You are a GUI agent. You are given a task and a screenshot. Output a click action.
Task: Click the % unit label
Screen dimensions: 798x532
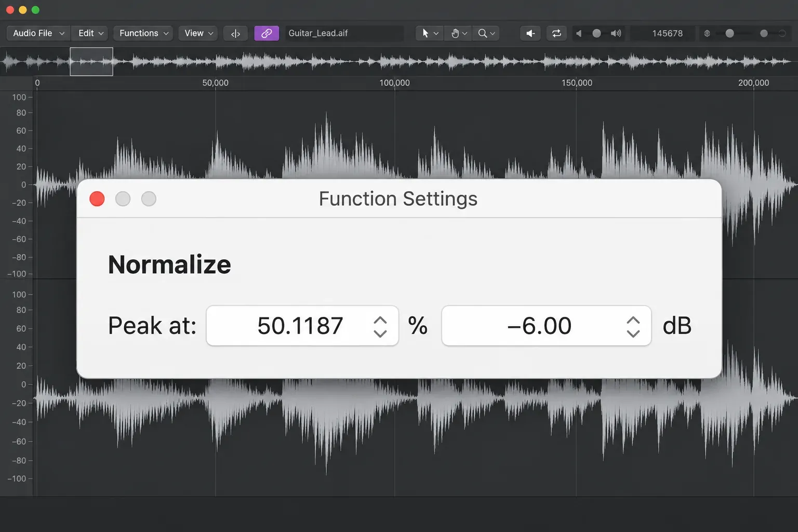(x=418, y=326)
